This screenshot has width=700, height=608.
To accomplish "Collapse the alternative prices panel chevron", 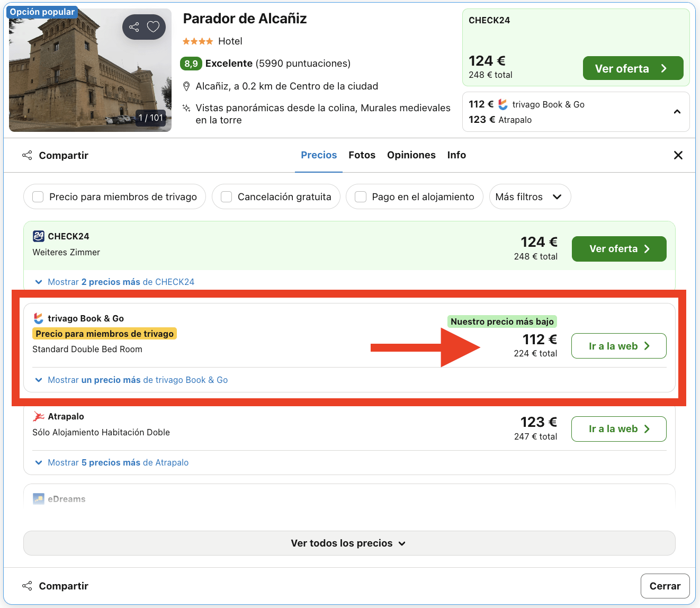I will pos(677,112).
